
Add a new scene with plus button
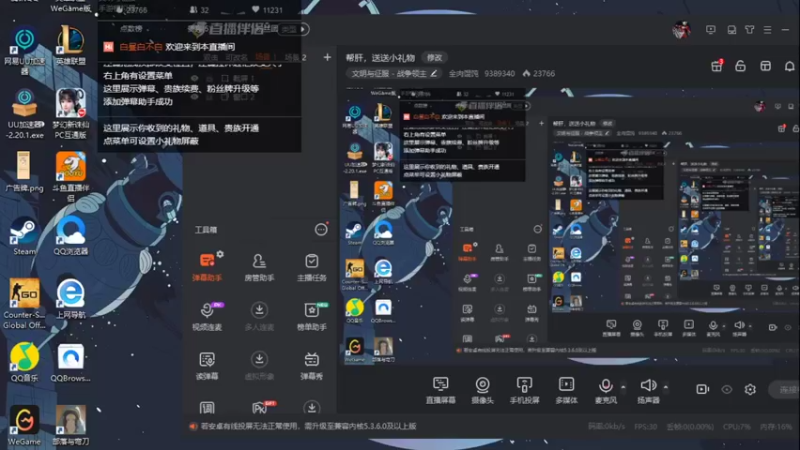[x=327, y=57]
